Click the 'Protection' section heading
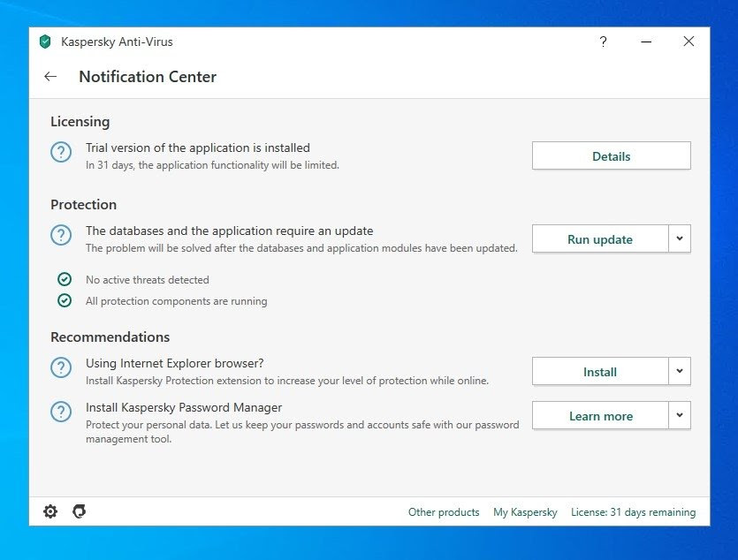This screenshot has height=560, width=738. [83, 205]
